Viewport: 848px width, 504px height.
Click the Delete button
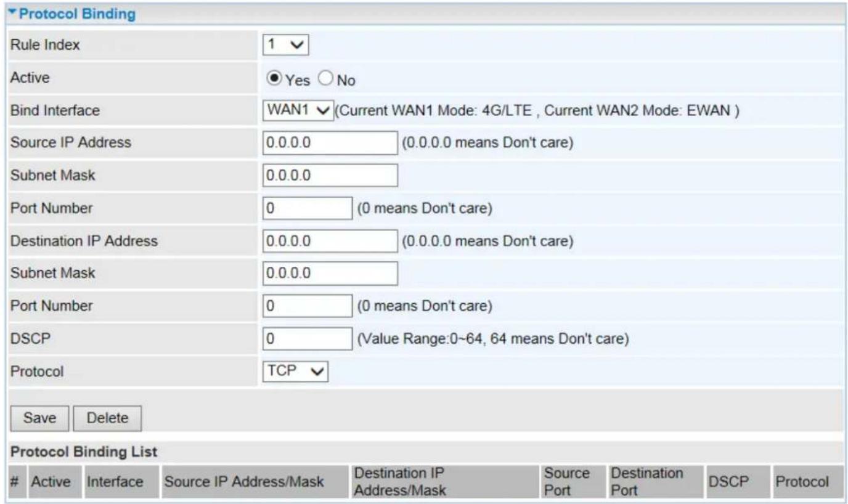tap(108, 418)
